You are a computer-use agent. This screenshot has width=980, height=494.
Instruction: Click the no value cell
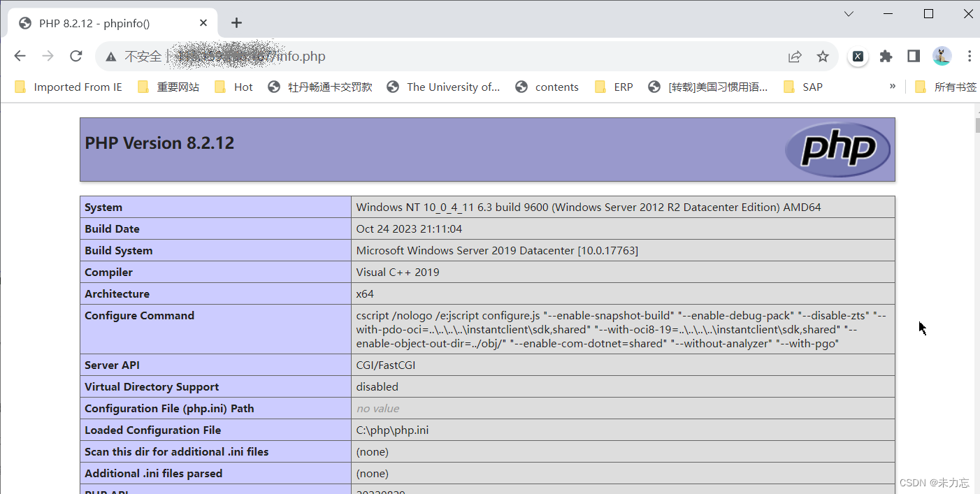pyautogui.click(x=623, y=408)
